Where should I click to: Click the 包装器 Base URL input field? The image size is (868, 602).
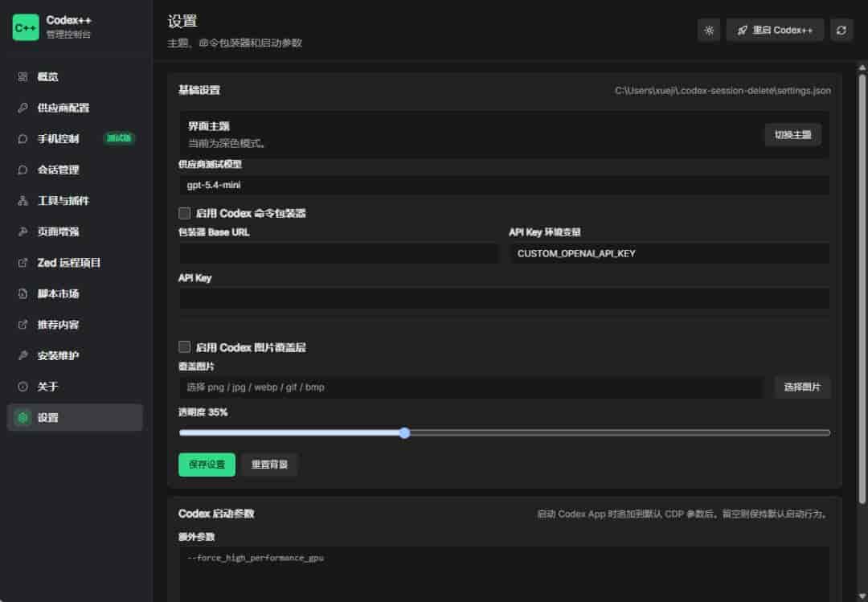point(338,254)
